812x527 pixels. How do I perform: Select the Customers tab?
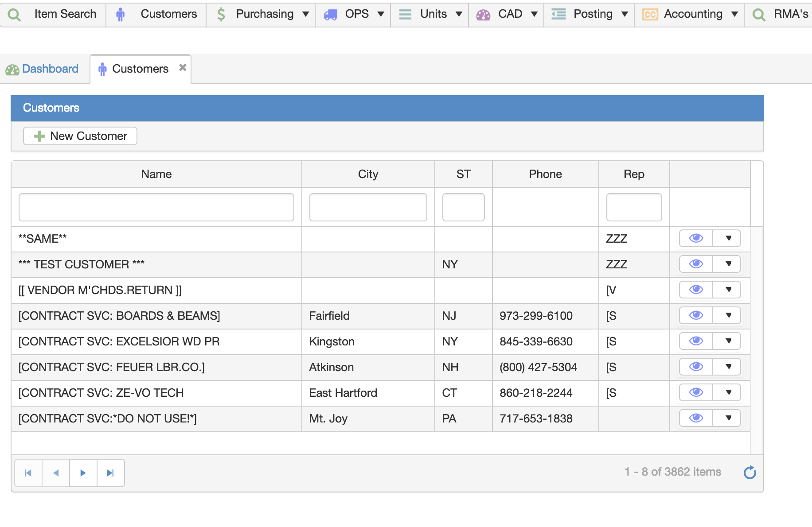pyautogui.click(x=140, y=69)
